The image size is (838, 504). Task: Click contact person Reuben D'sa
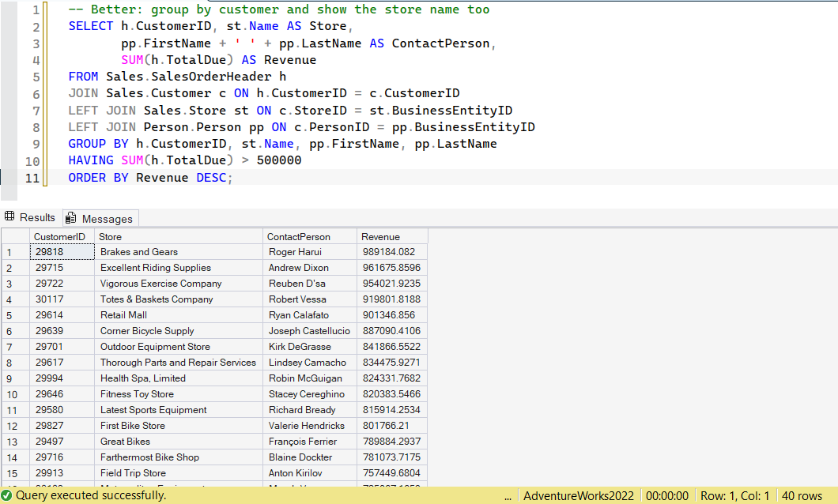click(x=309, y=284)
